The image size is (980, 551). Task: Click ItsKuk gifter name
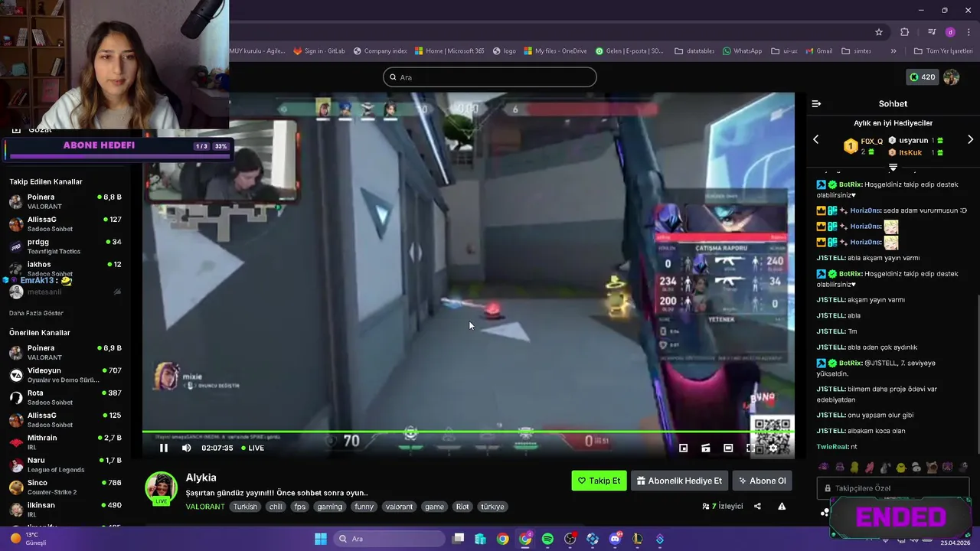pyautogui.click(x=910, y=153)
